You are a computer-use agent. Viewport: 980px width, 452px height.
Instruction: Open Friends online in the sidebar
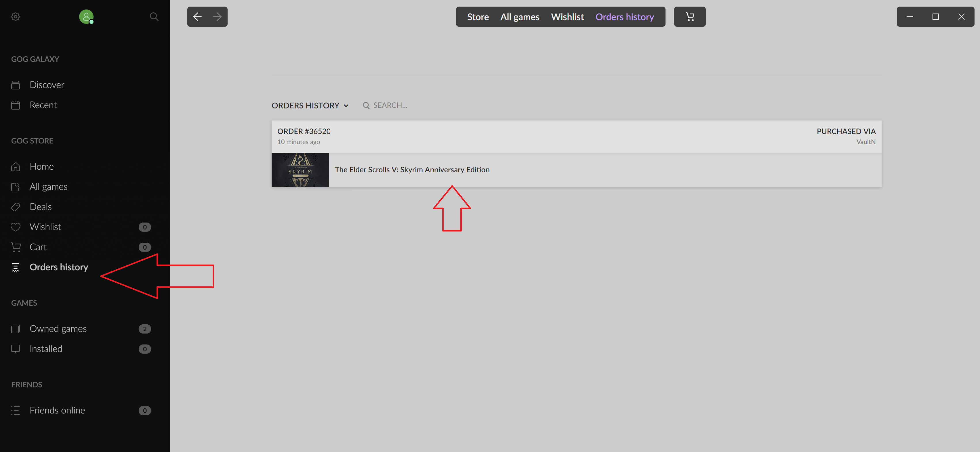pyautogui.click(x=57, y=410)
